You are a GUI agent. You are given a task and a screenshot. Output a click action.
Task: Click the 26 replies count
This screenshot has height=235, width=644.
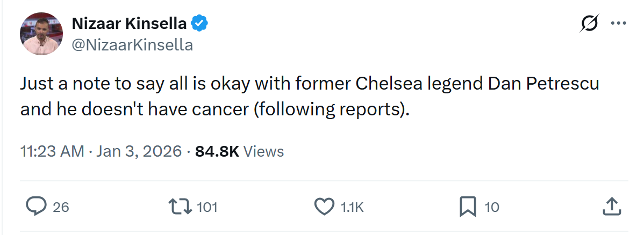tap(61, 207)
